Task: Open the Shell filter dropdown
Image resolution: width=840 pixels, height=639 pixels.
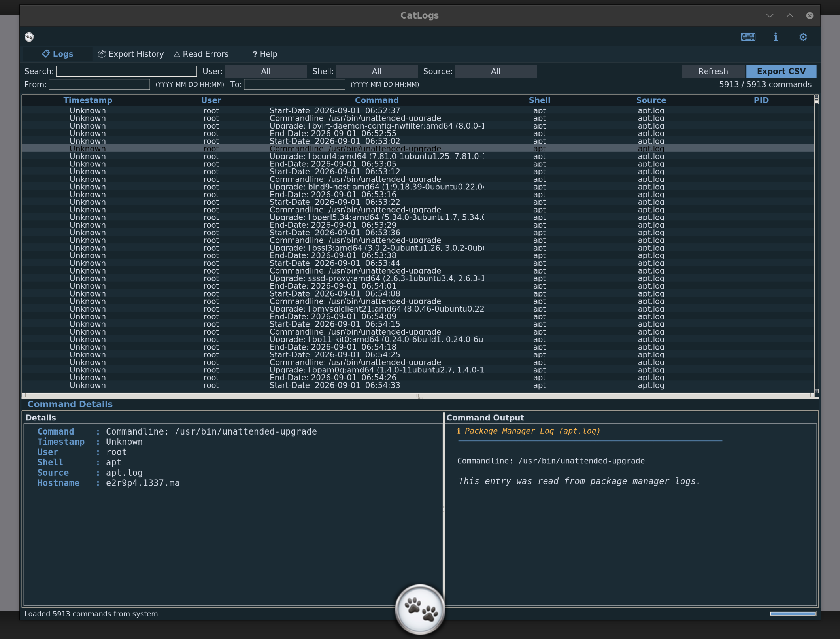Action: pos(376,71)
